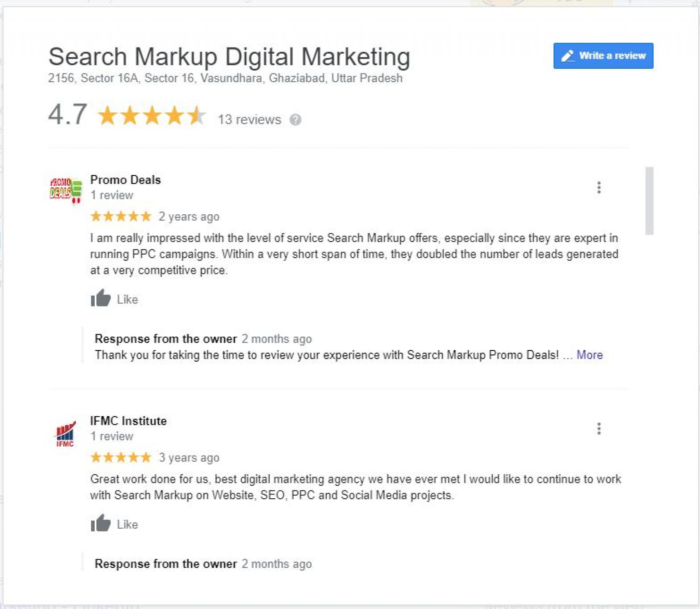Open Promo Deals review three-dot menu
This screenshot has width=700, height=609.
[599, 187]
